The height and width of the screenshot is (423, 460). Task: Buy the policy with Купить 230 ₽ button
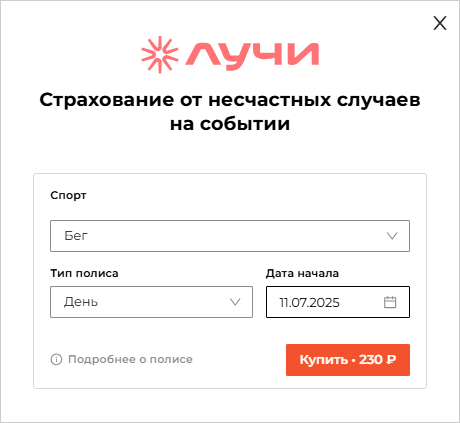click(348, 360)
